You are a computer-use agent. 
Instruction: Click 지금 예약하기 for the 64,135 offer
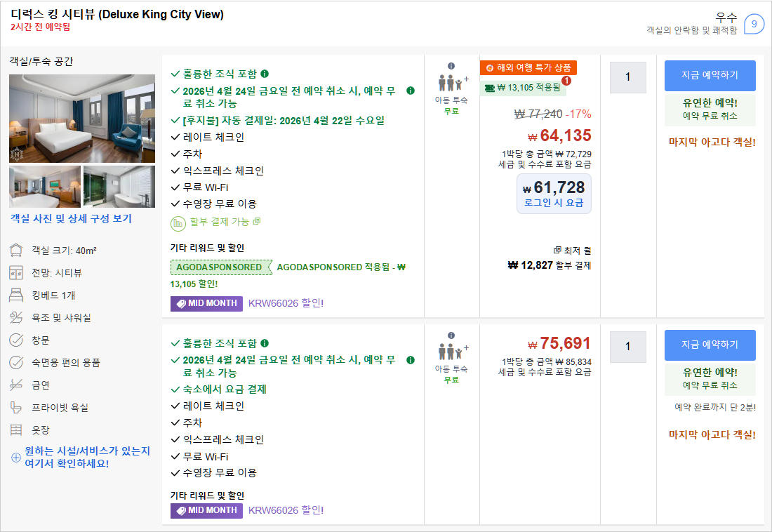(710, 76)
